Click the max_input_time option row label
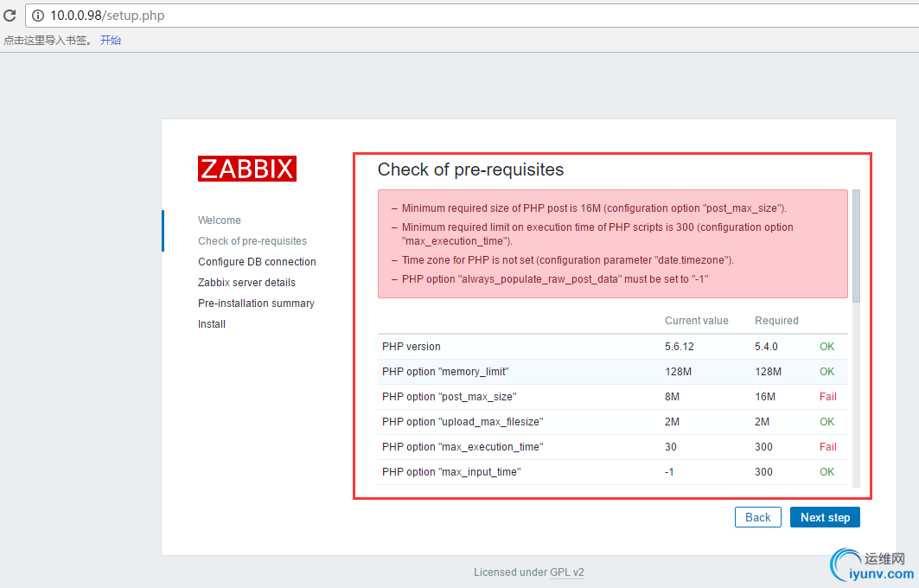The height and width of the screenshot is (588, 919). pos(451,472)
